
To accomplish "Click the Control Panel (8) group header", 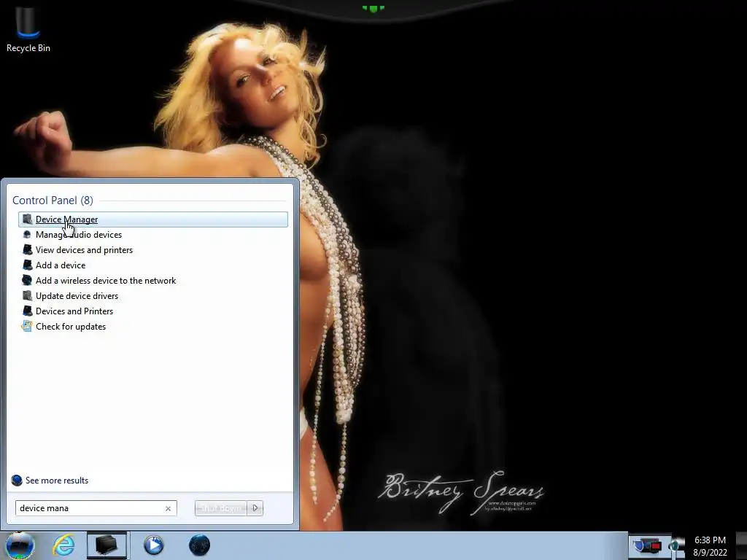I will tap(53, 201).
